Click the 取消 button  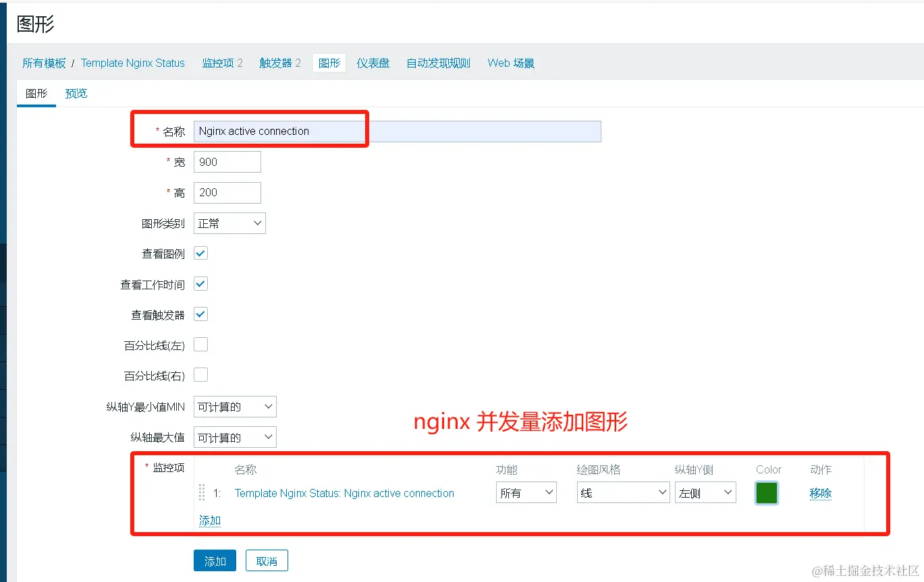coord(267,560)
